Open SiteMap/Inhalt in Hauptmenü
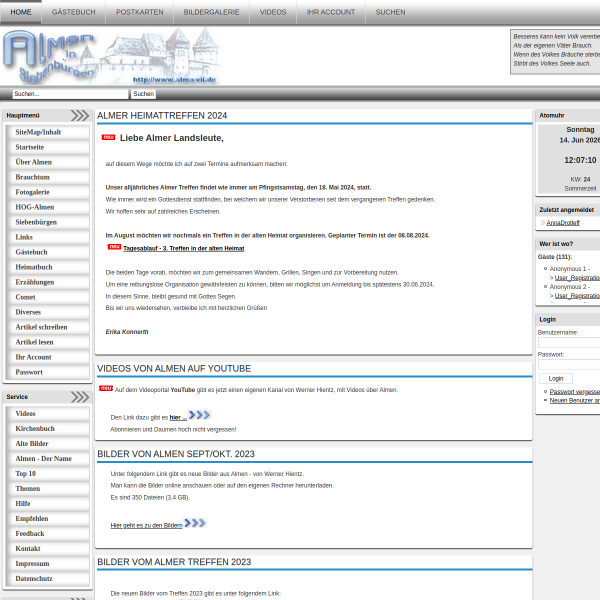Screen dimensions: 600x600 coord(48,132)
